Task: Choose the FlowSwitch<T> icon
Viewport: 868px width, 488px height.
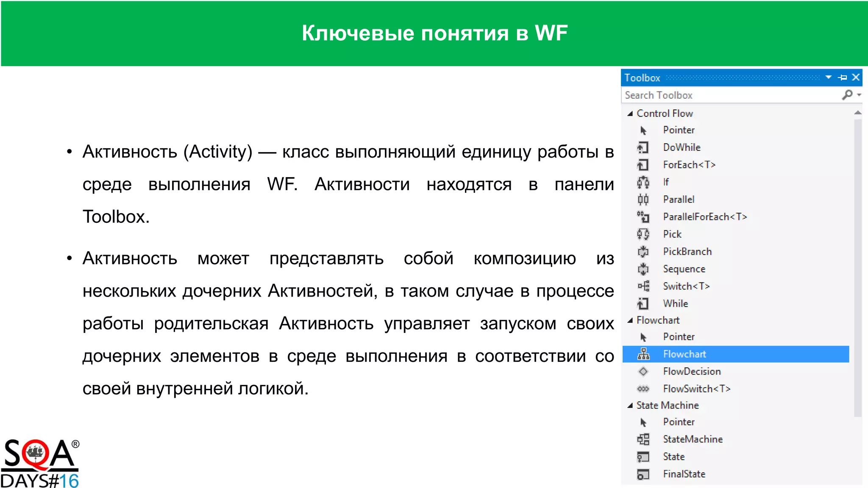Action: tap(643, 389)
